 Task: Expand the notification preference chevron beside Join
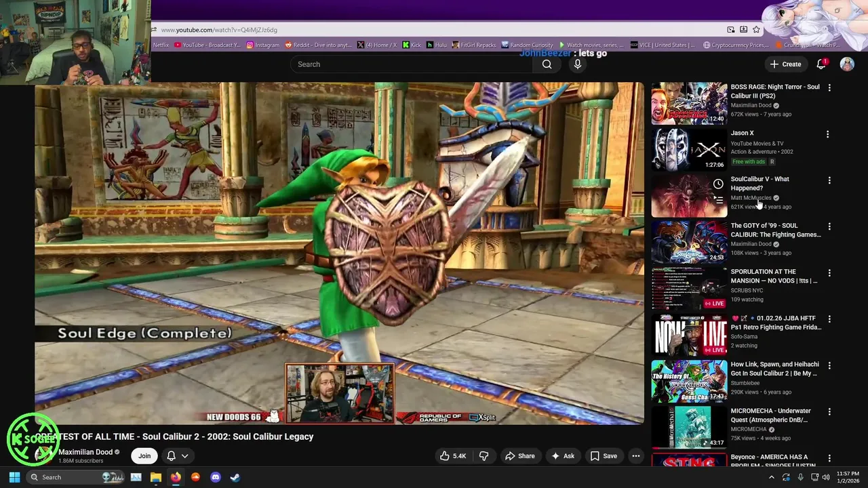click(184, 456)
